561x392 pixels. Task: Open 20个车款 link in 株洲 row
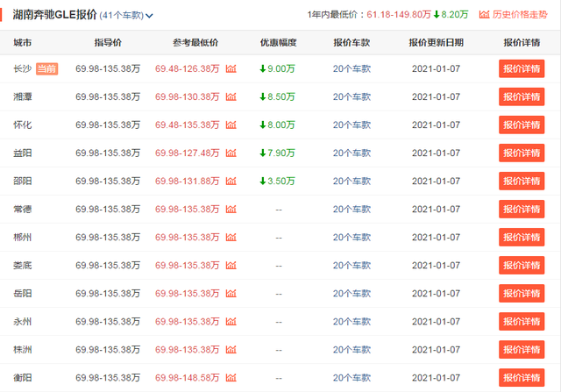(352, 349)
